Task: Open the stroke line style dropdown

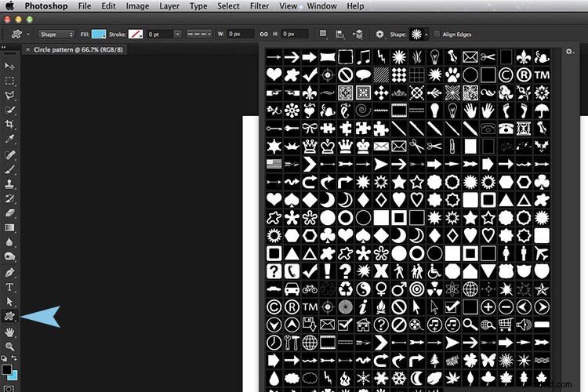Action: pos(200,34)
